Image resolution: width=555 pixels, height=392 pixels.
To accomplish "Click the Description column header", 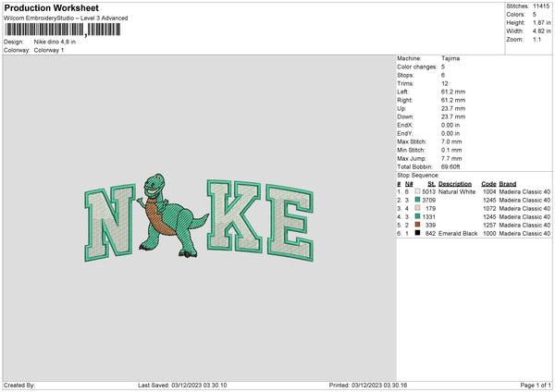I will click(455, 184).
